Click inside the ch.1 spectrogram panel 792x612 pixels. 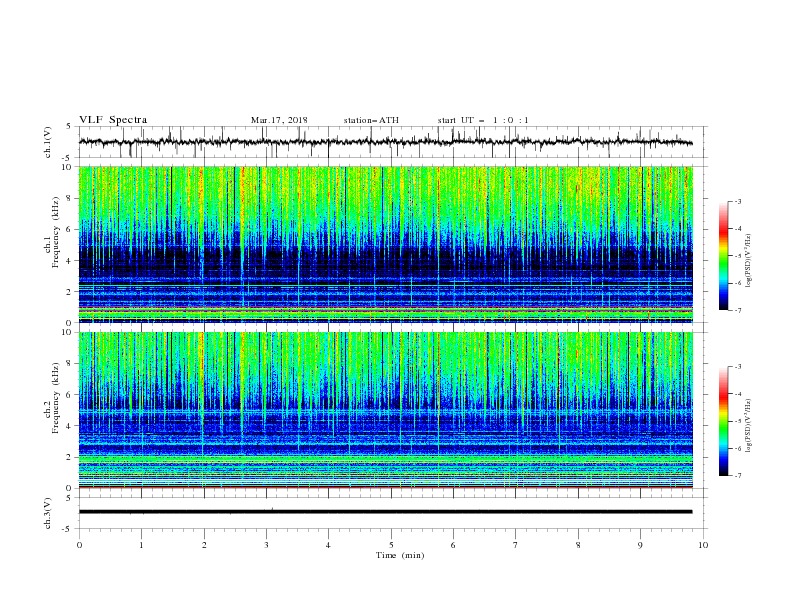coord(385,244)
